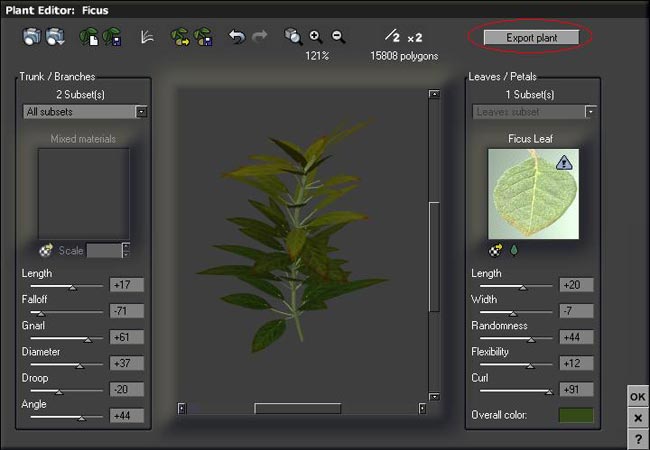The image size is (650, 450).
Task: Click plant icon with yellow arrow
Action: click(180, 36)
